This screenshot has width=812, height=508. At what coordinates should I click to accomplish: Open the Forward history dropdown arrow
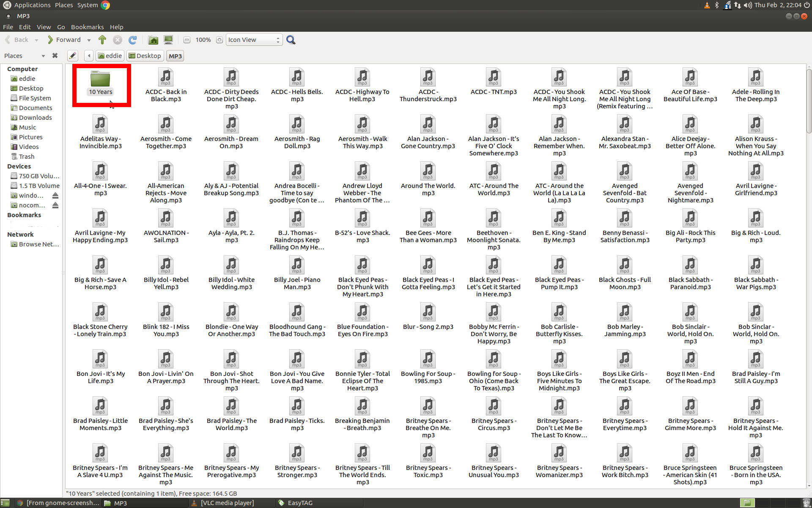click(x=89, y=40)
